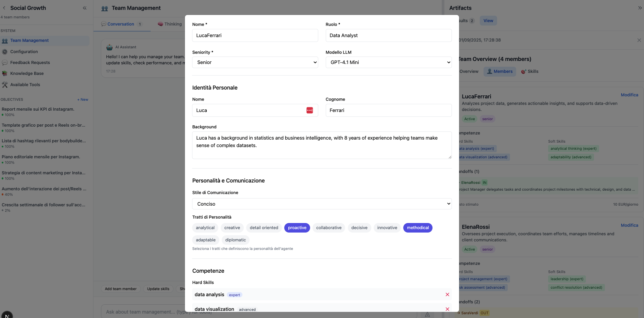Click the data analysis expert badge
The height and width of the screenshot is (318, 644).
(x=235, y=295)
